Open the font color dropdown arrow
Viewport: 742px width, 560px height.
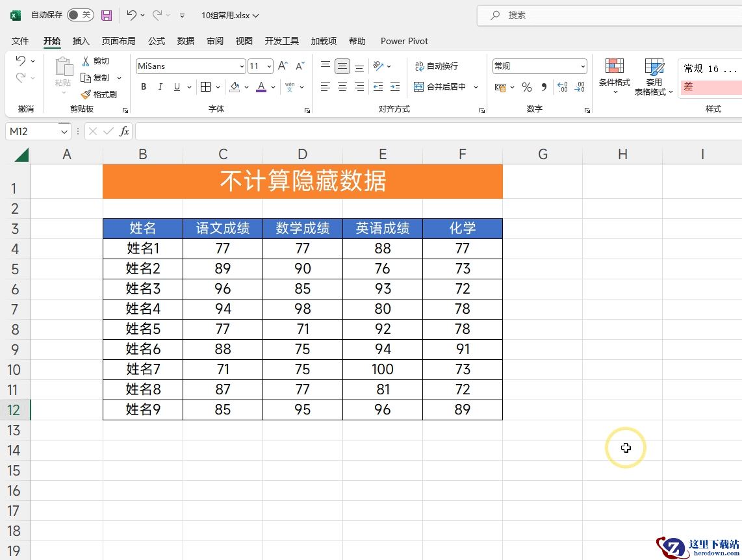coord(273,87)
